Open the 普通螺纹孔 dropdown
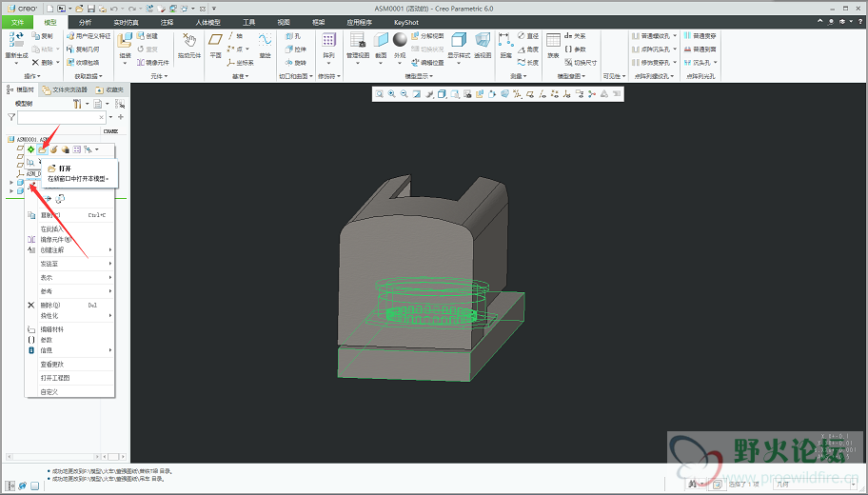 [674, 36]
